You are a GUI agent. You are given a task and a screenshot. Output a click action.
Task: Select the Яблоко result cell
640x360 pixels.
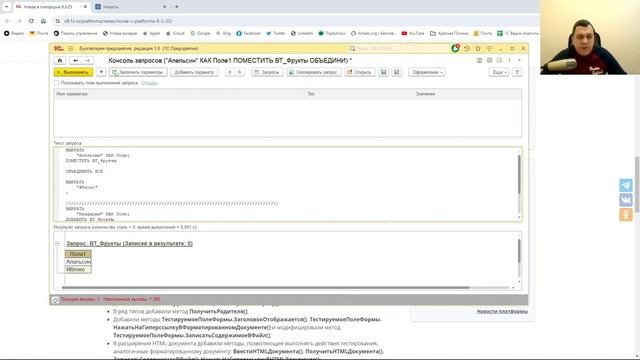pyautogui.click(x=78, y=269)
